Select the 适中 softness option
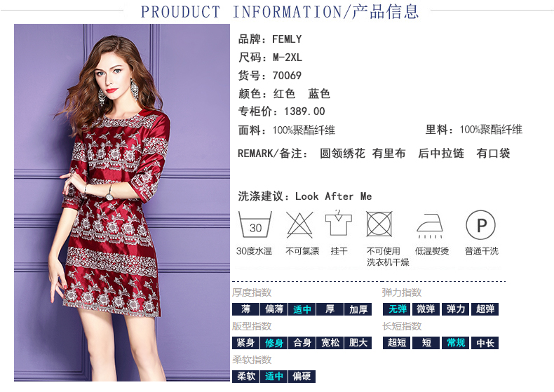The width and height of the screenshot is (554, 392). 273,377
